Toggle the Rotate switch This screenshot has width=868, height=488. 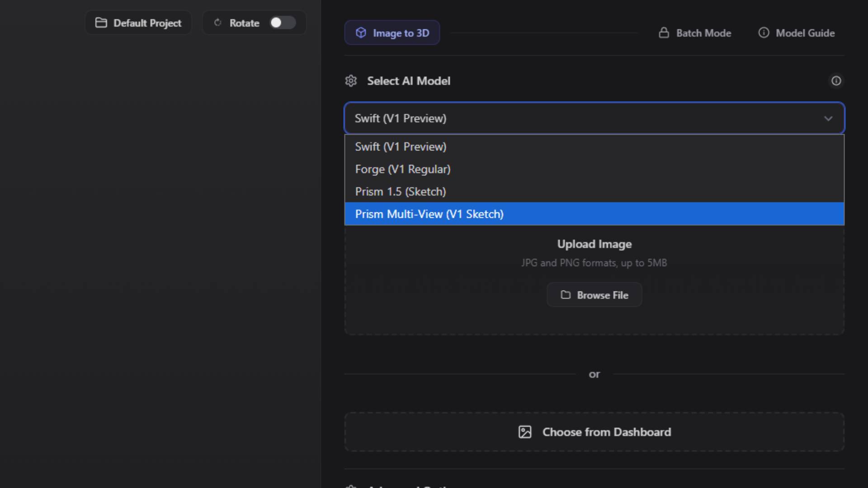[x=283, y=23]
